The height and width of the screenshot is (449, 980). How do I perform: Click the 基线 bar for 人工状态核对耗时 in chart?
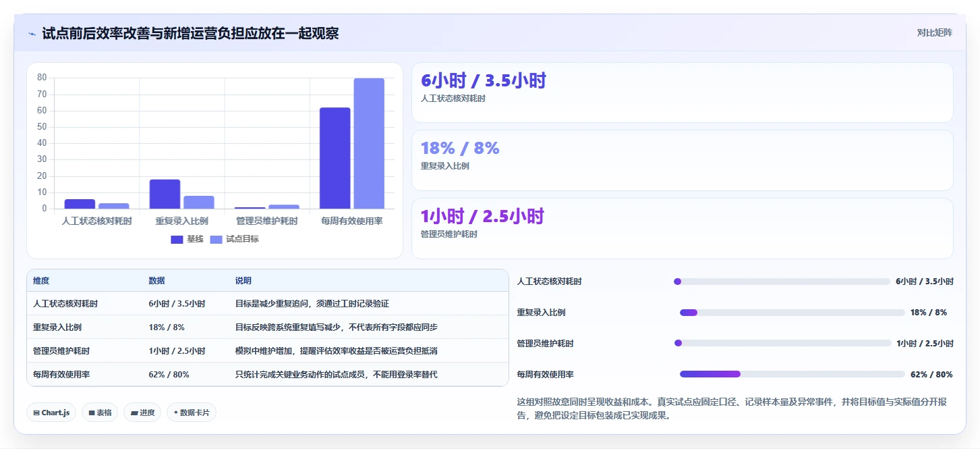point(80,204)
